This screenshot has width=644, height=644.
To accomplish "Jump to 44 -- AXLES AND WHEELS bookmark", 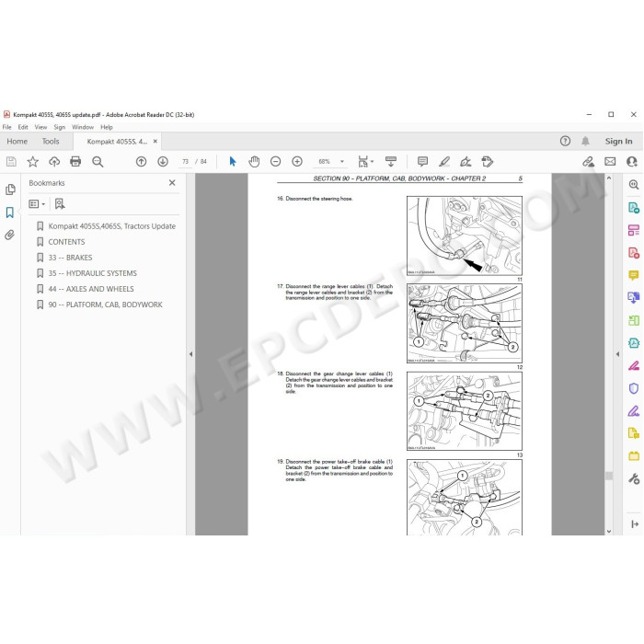I will click(91, 289).
